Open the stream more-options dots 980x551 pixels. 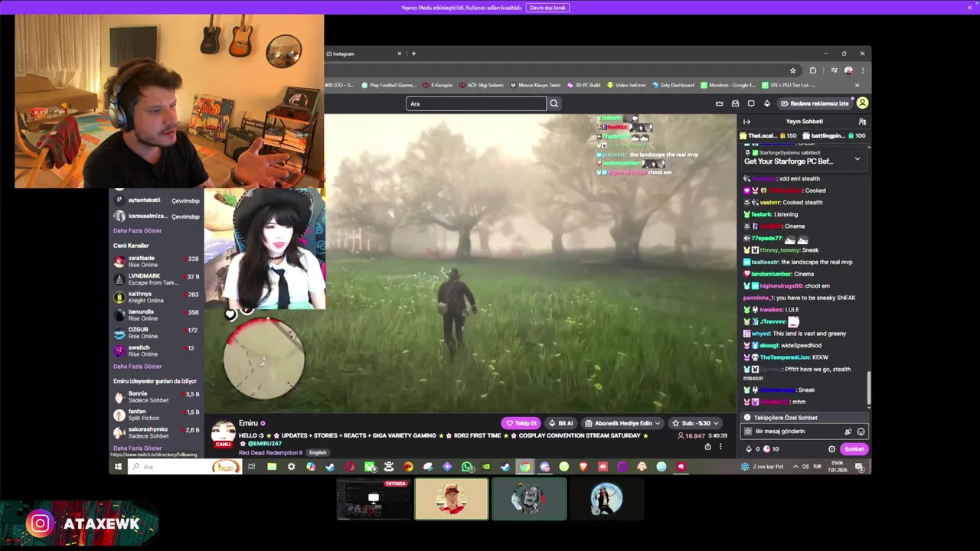pos(720,447)
